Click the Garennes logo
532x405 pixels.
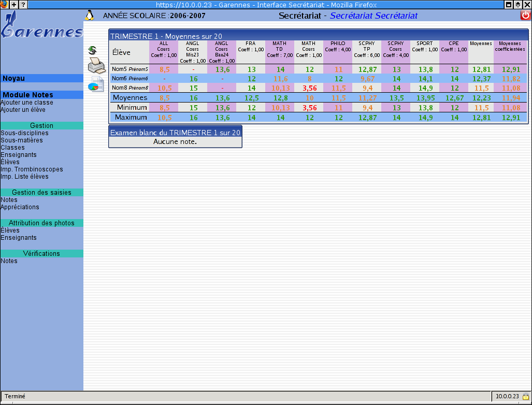(41, 28)
